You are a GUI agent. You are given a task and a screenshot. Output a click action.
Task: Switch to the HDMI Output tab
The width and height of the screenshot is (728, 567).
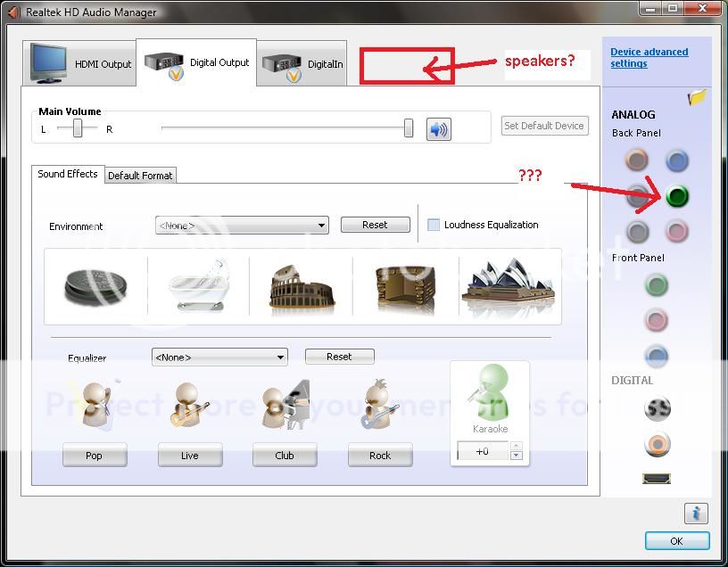[x=80, y=64]
